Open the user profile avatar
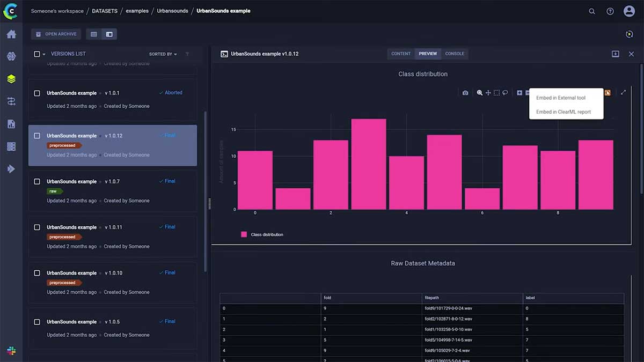 click(x=629, y=11)
